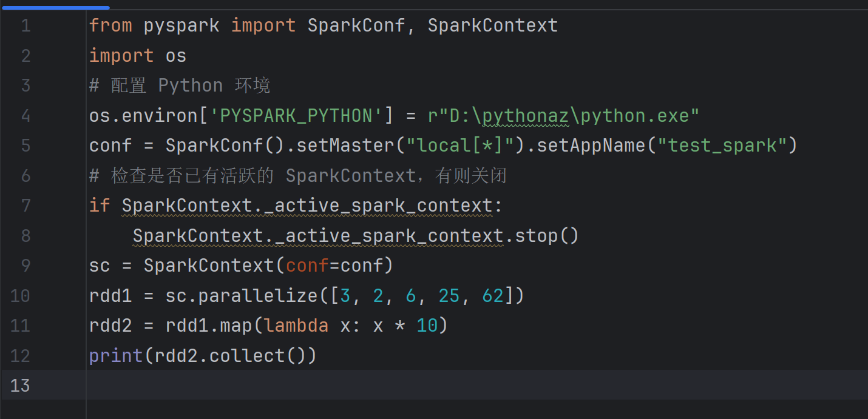
Task: Click line number 1 in the gutter
Action: (x=25, y=25)
